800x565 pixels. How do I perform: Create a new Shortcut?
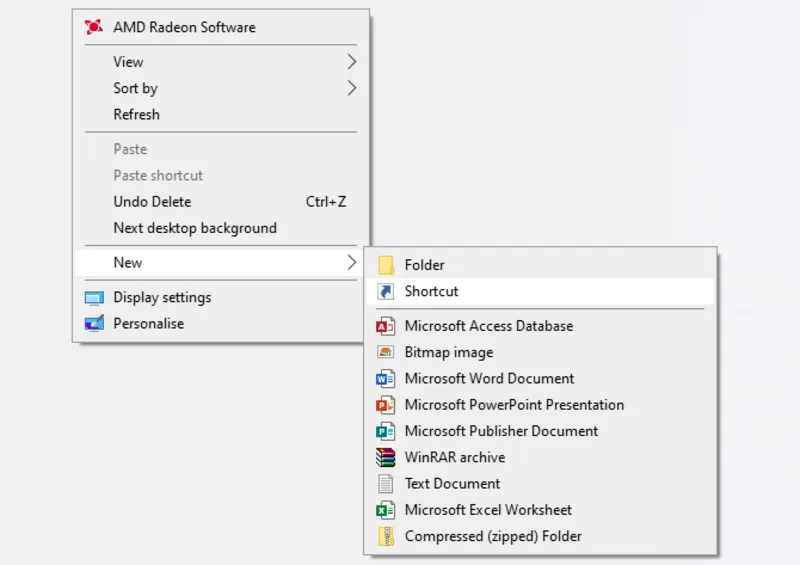pos(540,291)
